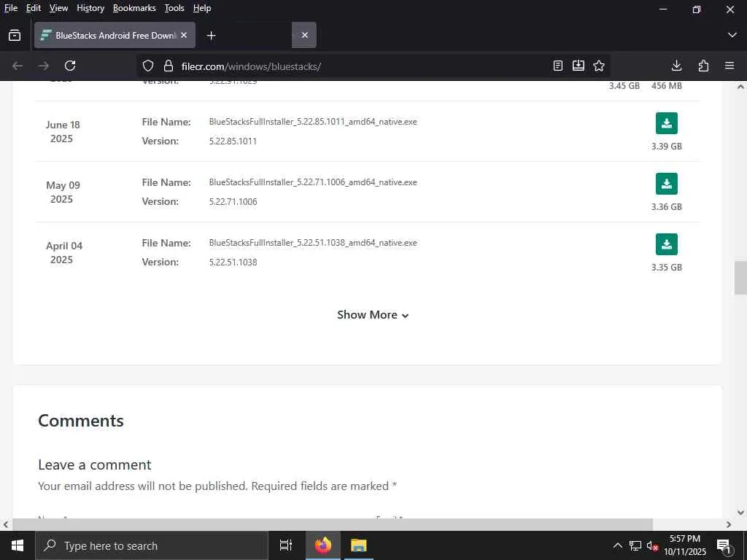Select file name BlueStacksFullInstaller_5.22.51.1038_amd64_native.exe

click(313, 242)
